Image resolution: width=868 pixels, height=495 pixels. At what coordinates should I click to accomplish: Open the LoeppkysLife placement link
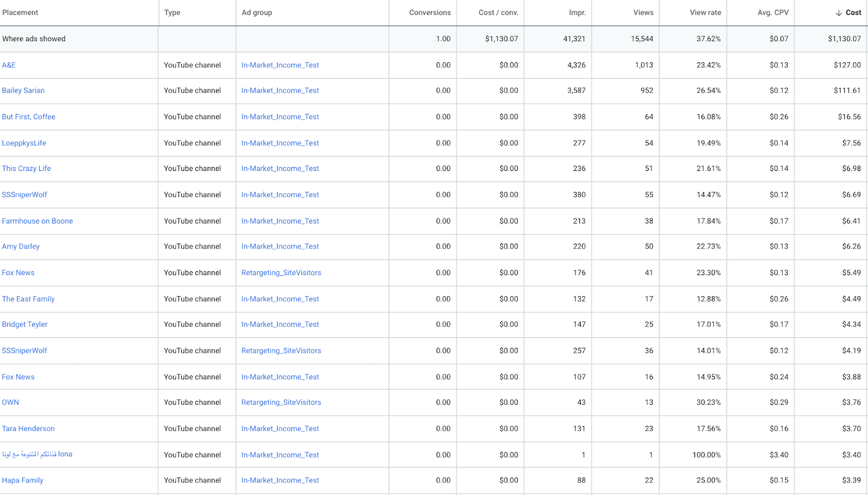24,143
